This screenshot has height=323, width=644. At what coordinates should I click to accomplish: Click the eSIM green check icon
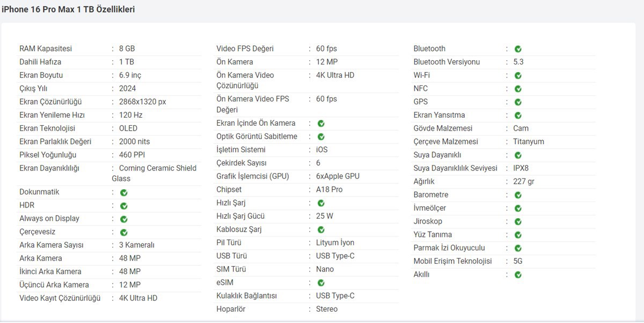pyautogui.click(x=321, y=283)
